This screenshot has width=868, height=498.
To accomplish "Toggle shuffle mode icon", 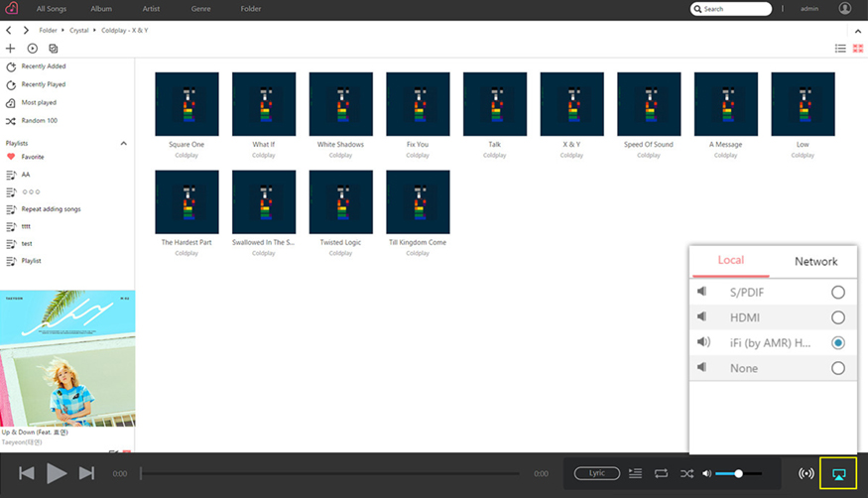I will click(687, 473).
